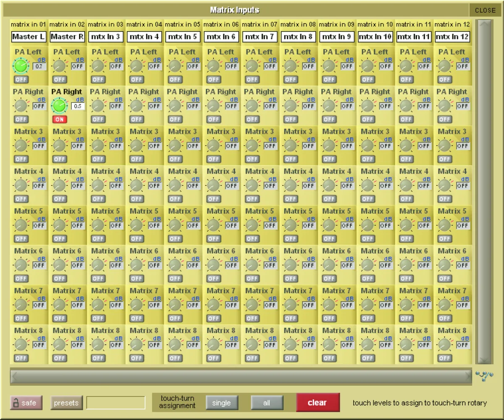504x420 pixels.
Task: Edit the mtx In 12 name field
Action: pos(452,37)
